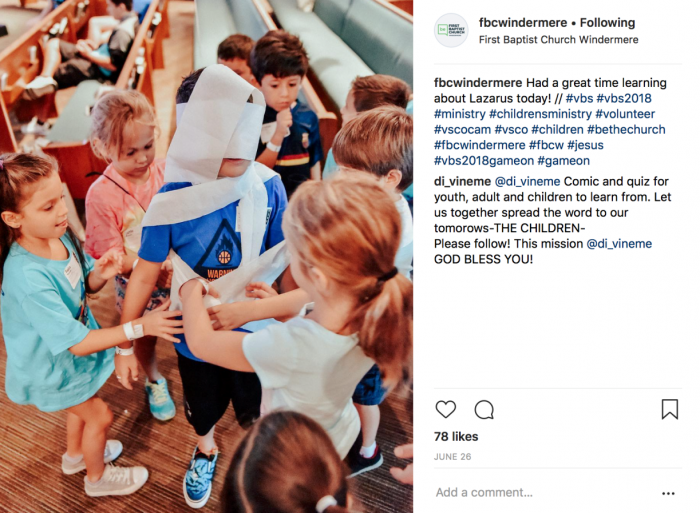Screen dimensions: 700x513
Task: Save post with bookmark icon
Action: pos(670,409)
